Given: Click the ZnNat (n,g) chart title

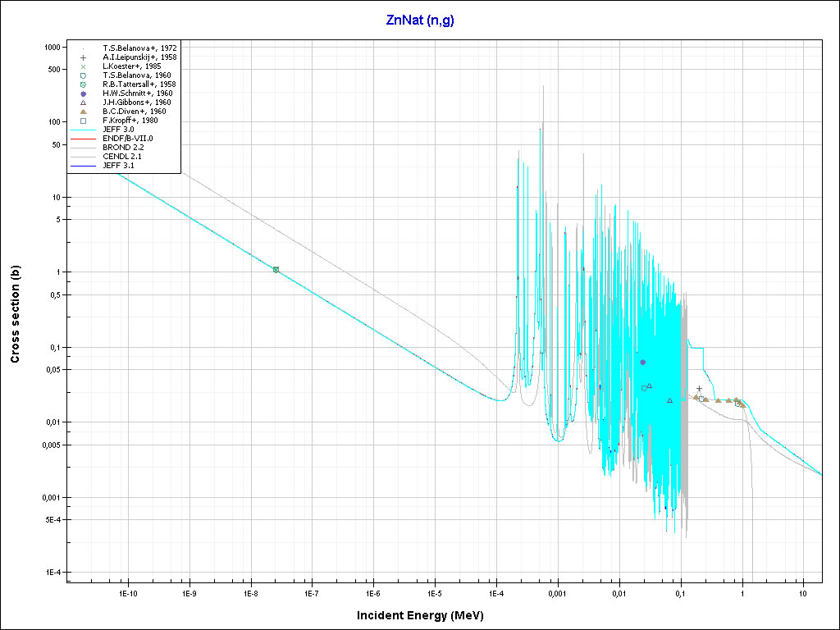Looking at the screenshot, I should coord(420,21).
